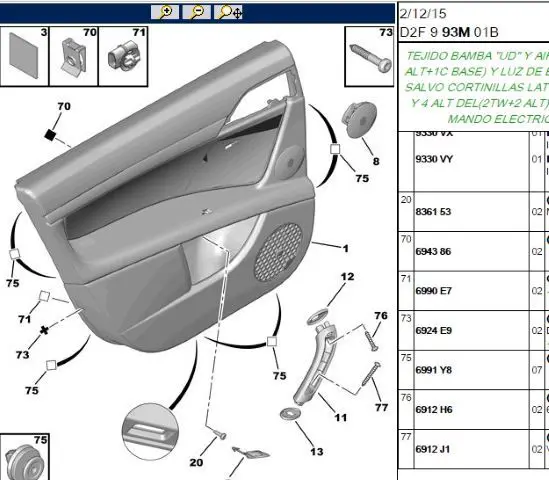
Task: Open thumbnail of part 3 panel
Action: tap(24, 56)
